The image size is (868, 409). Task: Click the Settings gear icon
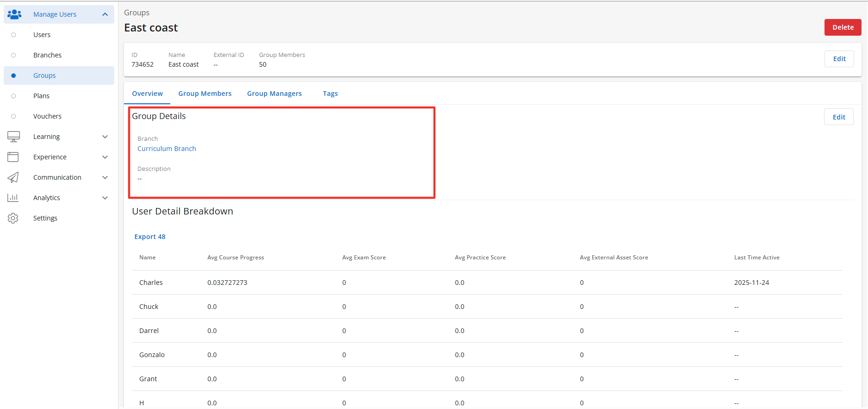pyautogui.click(x=13, y=218)
